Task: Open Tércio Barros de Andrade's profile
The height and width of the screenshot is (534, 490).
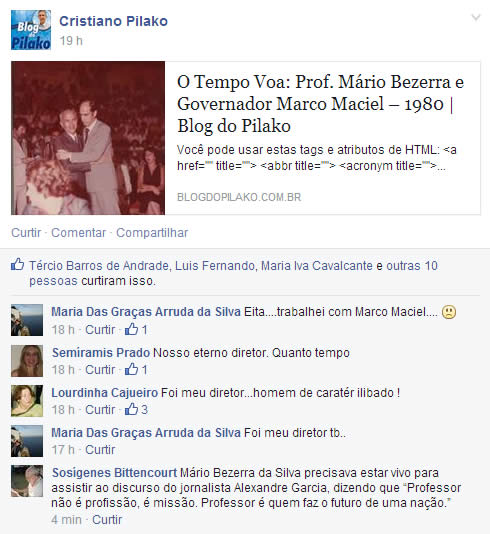Action: (x=99, y=266)
